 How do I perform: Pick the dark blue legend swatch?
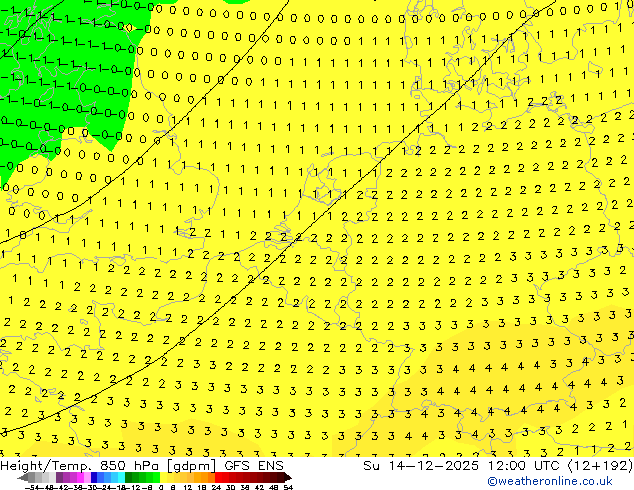coord(94,477)
